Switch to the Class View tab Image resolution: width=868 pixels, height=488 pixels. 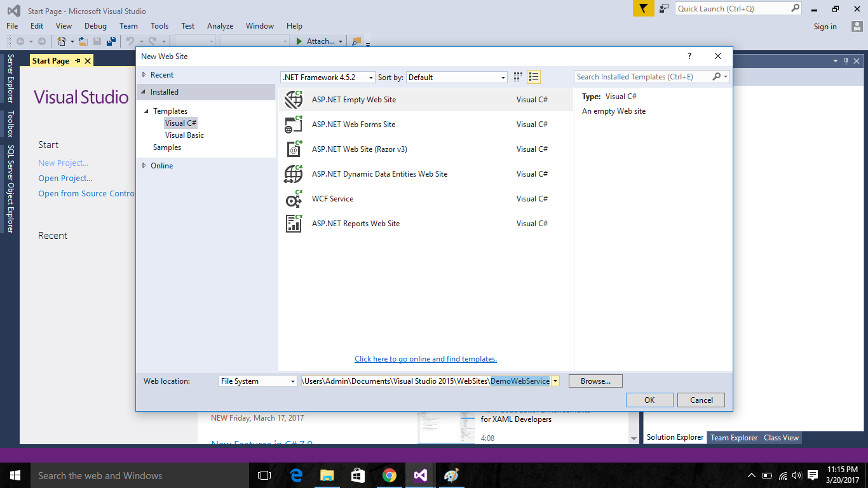tap(781, 438)
